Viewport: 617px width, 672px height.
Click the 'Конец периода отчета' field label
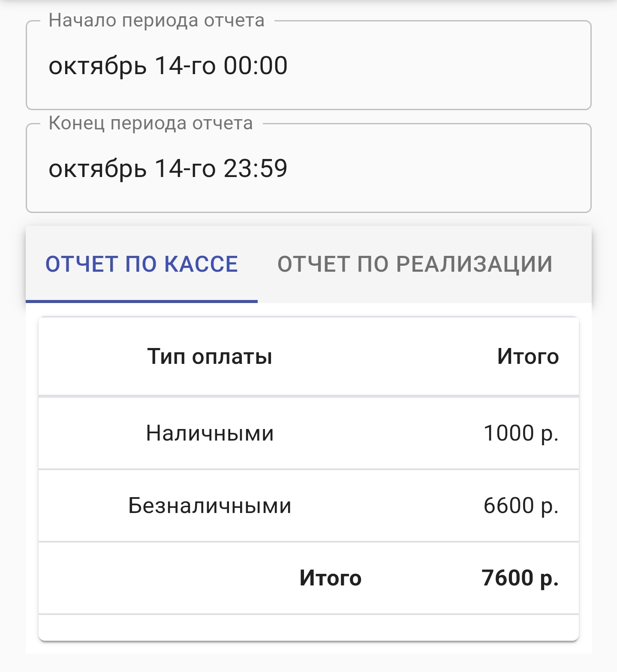[150, 123]
